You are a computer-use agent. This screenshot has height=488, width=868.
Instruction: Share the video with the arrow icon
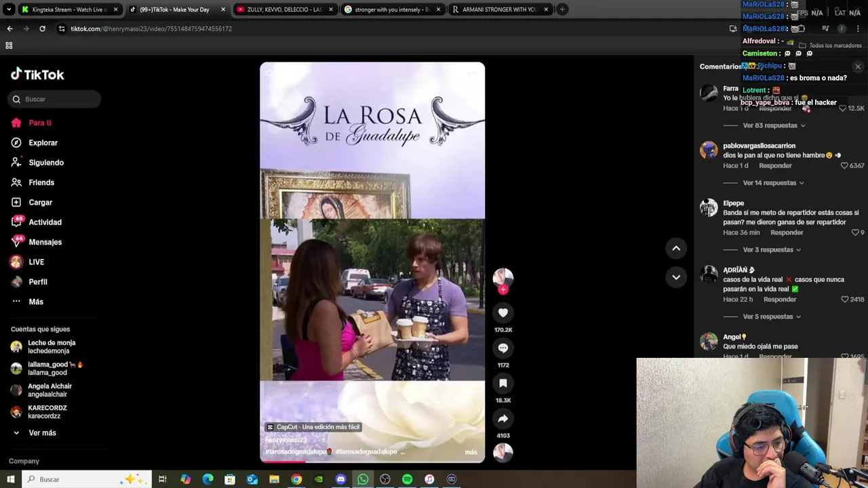click(x=503, y=418)
